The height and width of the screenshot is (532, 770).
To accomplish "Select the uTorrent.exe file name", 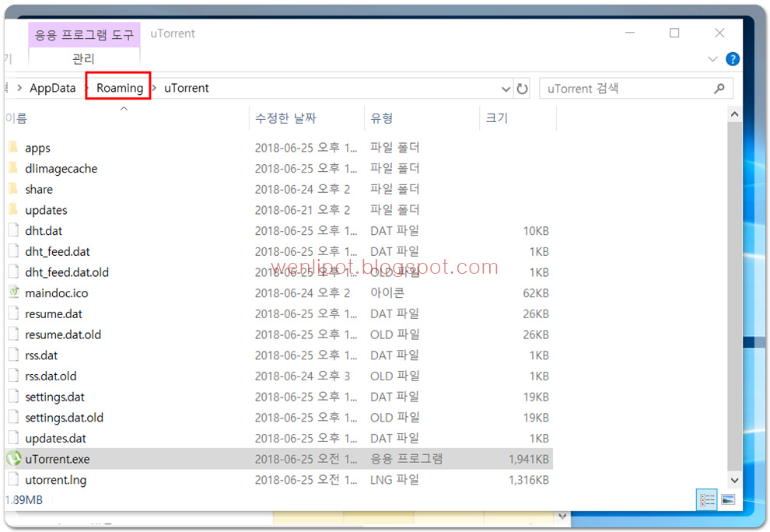I will 58,459.
